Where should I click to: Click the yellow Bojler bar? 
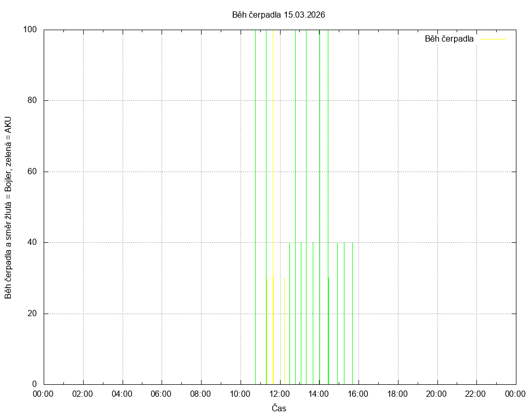[273, 333]
